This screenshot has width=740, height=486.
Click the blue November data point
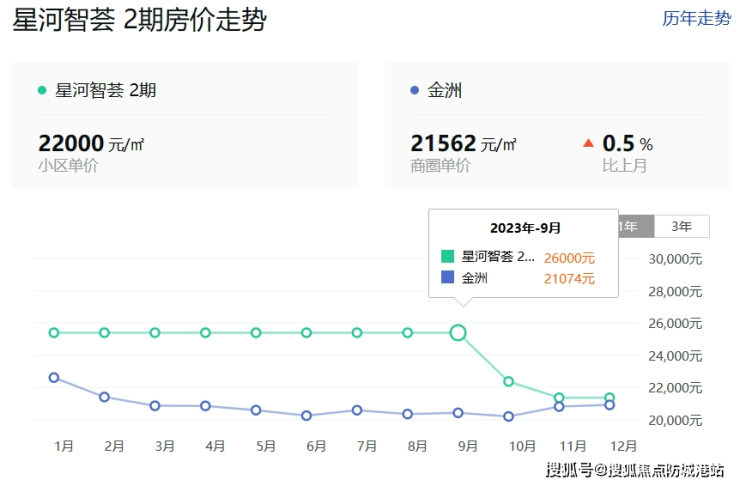559,406
